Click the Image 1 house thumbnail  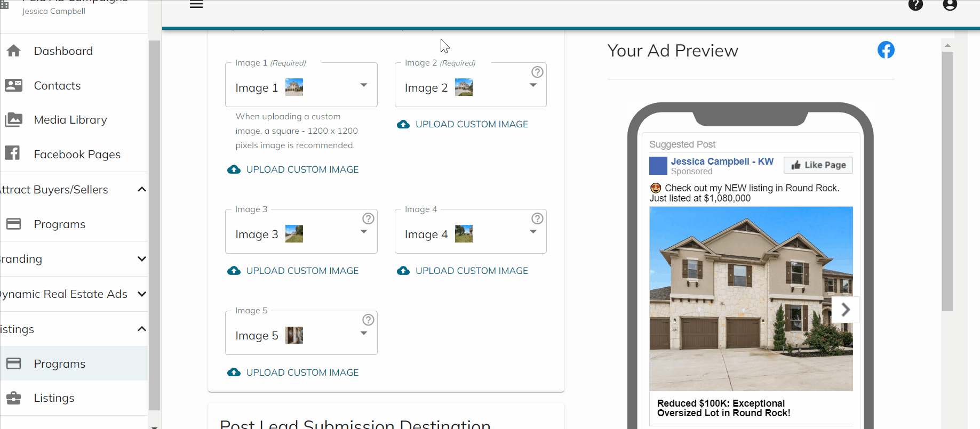tap(294, 87)
